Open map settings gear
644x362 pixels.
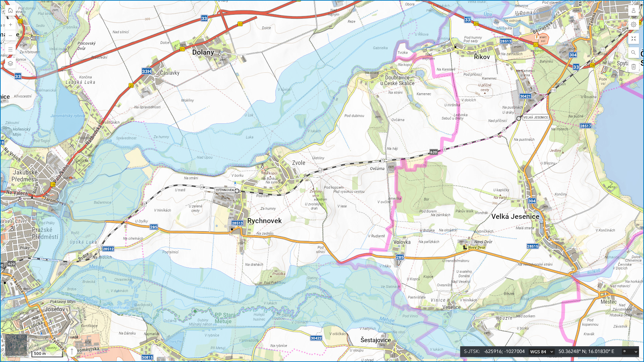[633, 24]
